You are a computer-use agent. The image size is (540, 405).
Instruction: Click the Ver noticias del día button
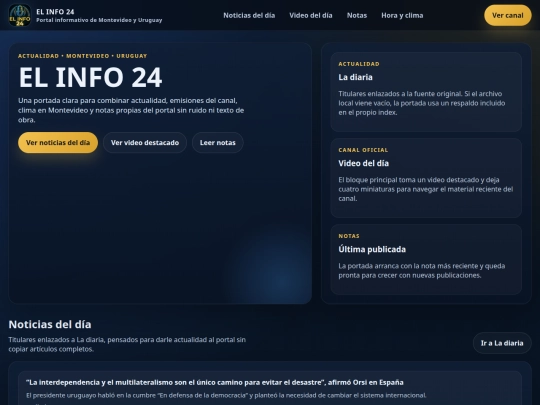coord(58,143)
